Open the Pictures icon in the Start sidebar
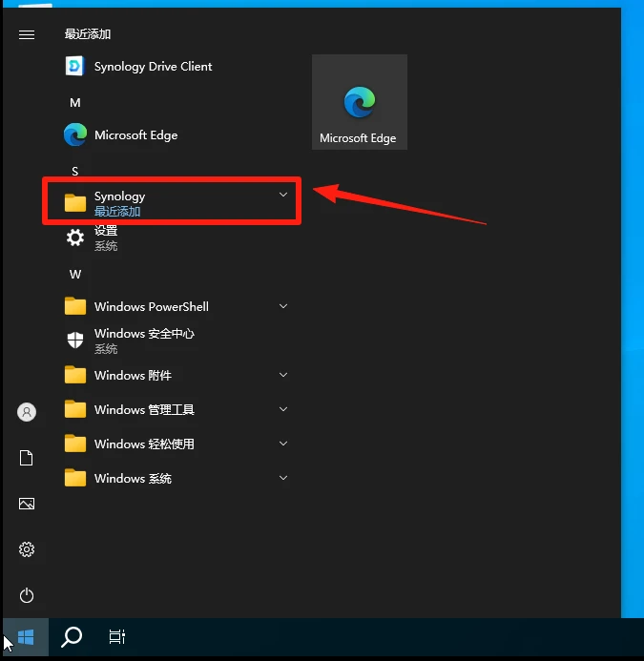 pos(27,504)
